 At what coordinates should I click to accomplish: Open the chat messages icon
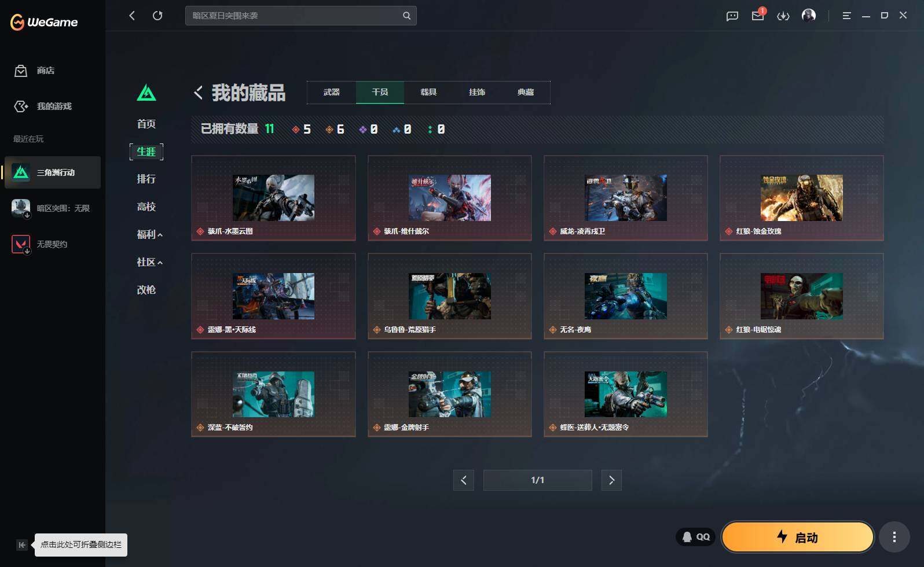tap(732, 16)
